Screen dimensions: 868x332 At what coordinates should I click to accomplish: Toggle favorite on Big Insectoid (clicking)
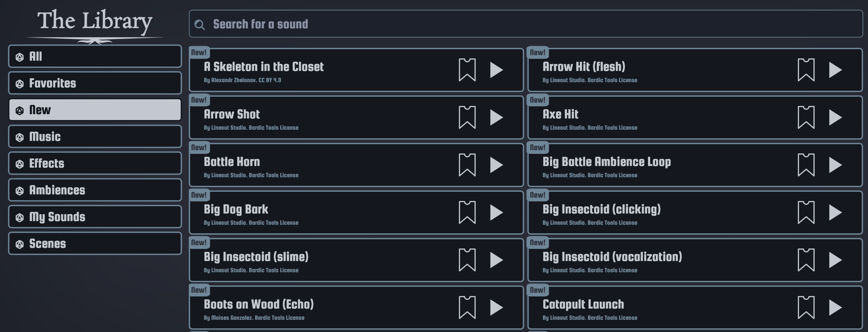(806, 212)
